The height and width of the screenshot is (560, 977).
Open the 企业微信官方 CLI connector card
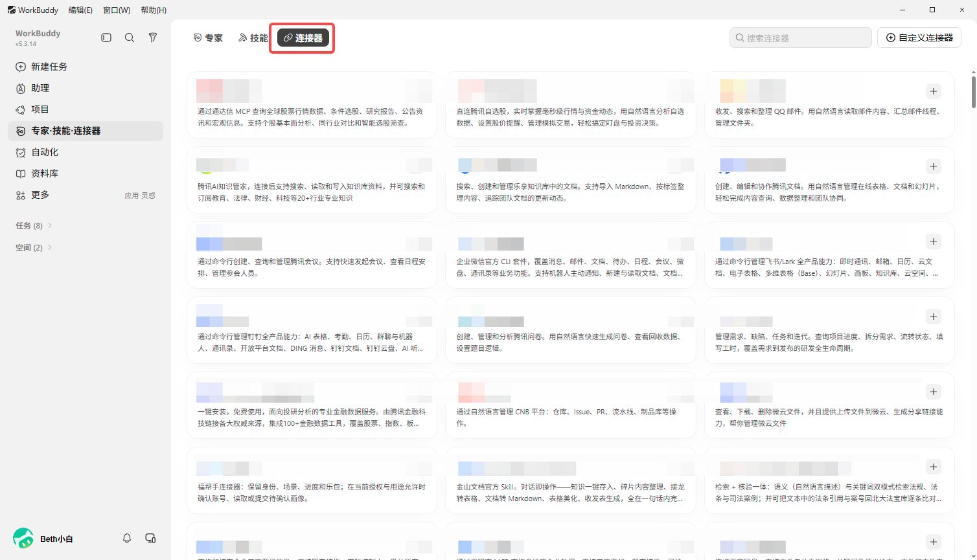coord(571,254)
